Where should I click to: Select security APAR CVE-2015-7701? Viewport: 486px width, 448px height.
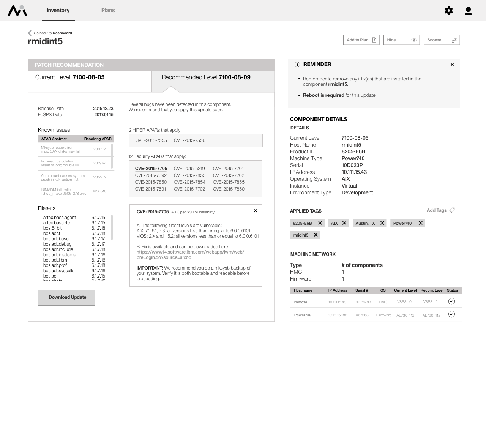pyautogui.click(x=228, y=169)
